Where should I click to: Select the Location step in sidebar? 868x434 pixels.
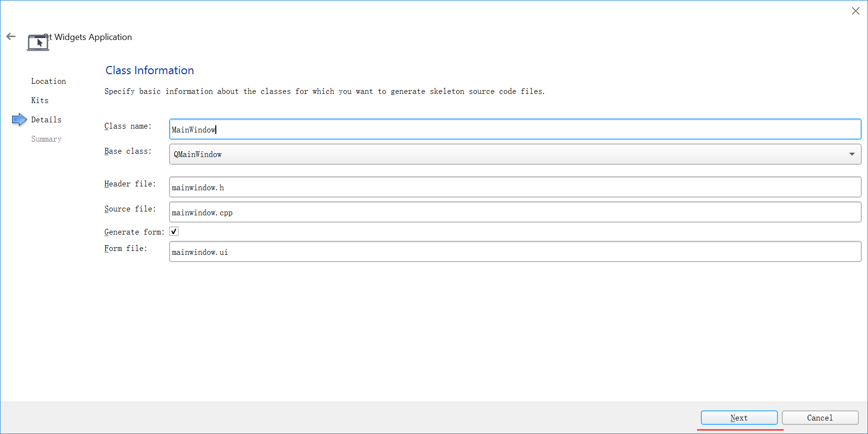(49, 81)
